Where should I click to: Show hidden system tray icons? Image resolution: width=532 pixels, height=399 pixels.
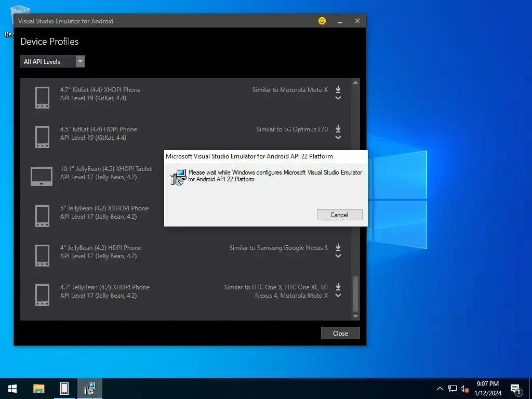click(440, 389)
